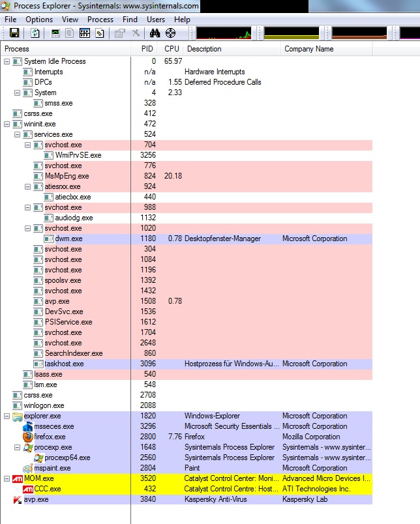Select the smss.exe row
Screen dimensions: 420x524
coord(187,103)
